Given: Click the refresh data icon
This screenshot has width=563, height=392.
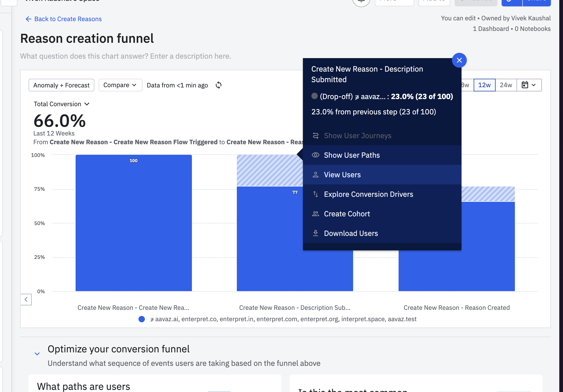Looking at the screenshot, I should 218,85.
